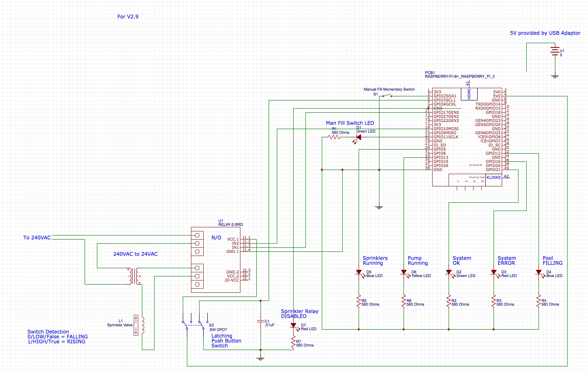Click the C1 .01uF capacitor symbol
The image size is (588, 374).
[260, 321]
